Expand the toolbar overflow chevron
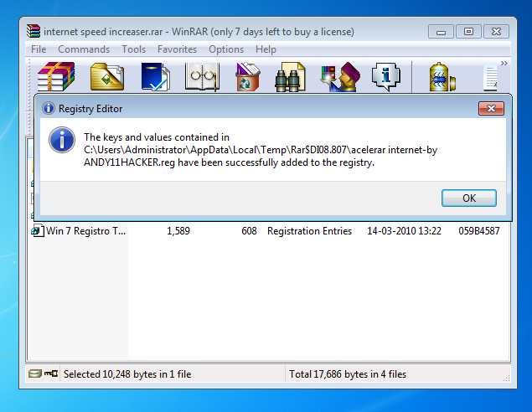The width and height of the screenshot is (532, 412). (x=504, y=64)
